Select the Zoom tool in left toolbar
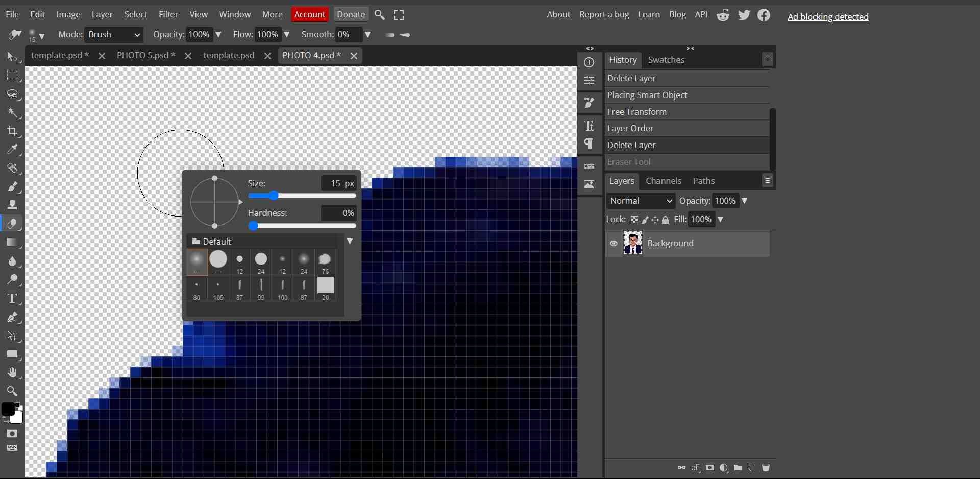 [x=12, y=391]
